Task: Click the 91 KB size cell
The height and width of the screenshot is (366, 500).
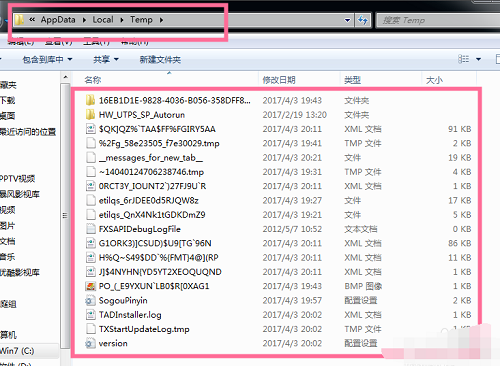Action: click(459, 129)
